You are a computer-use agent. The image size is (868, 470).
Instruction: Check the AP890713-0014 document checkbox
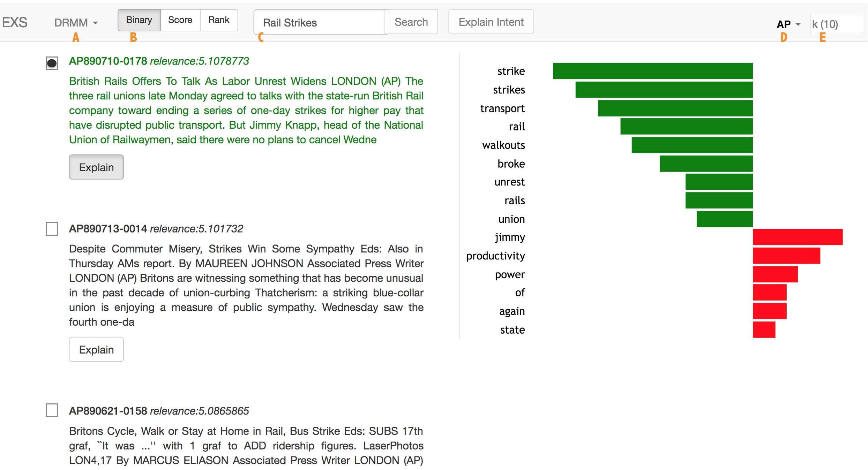[52, 229]
